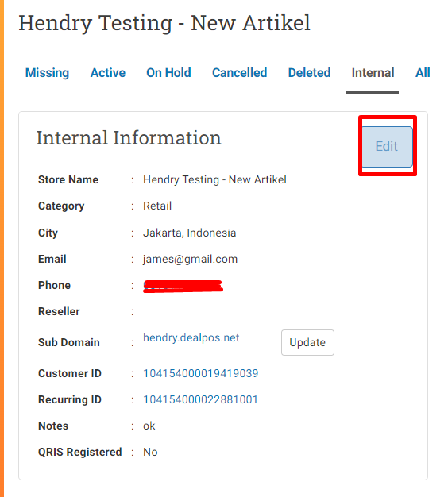Screen dimensions: 448x497
Task: Open the Cancelled tab
Action: pos(240,72)
